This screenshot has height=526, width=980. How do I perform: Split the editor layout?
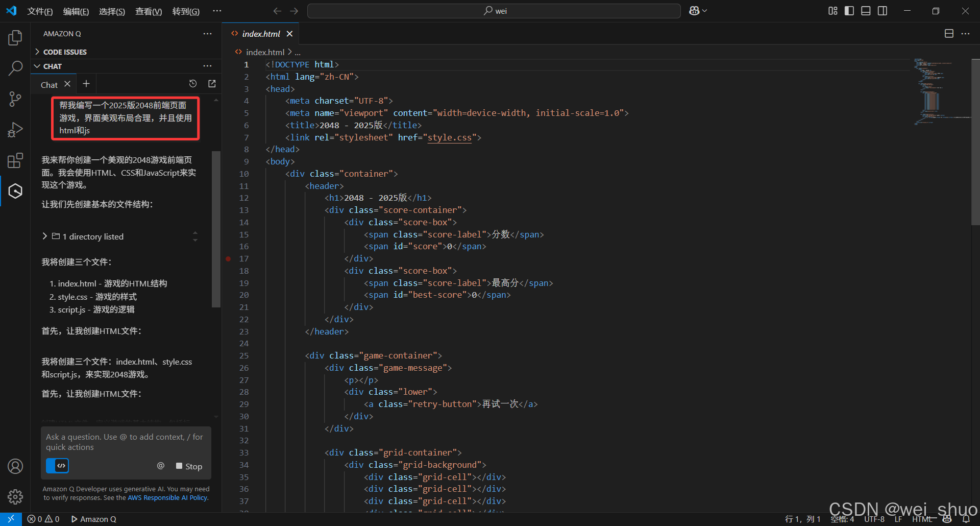click(949, 34)
